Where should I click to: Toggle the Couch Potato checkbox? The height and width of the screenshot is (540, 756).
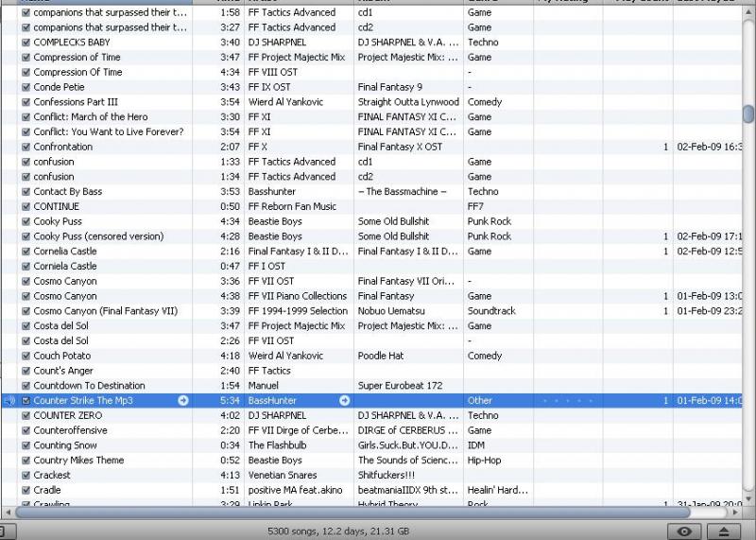pyautogui.click(x=26, y=356)
